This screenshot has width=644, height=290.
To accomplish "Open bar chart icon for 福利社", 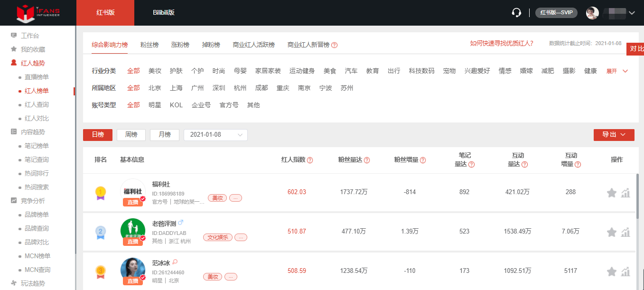I will [x=625, y=193].
